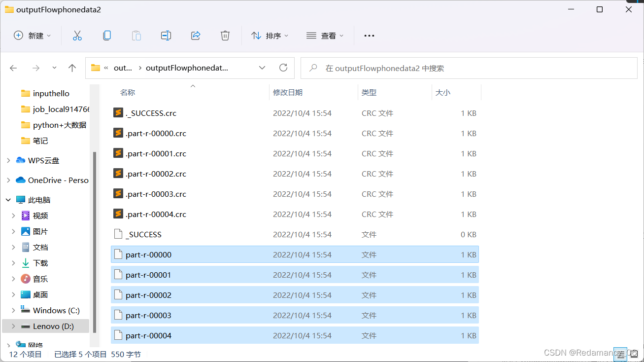Click the Refresh icon beside address bar
The image size is (644, 362).
point(283,68)
